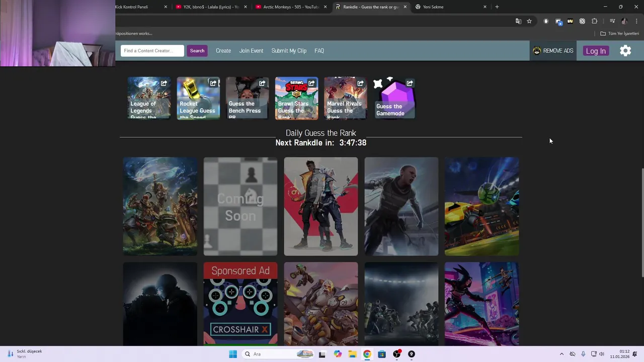Open OBS Studio from the taskbar
Image resolution: width=644 pixels, height=362 pixels.
396,354
